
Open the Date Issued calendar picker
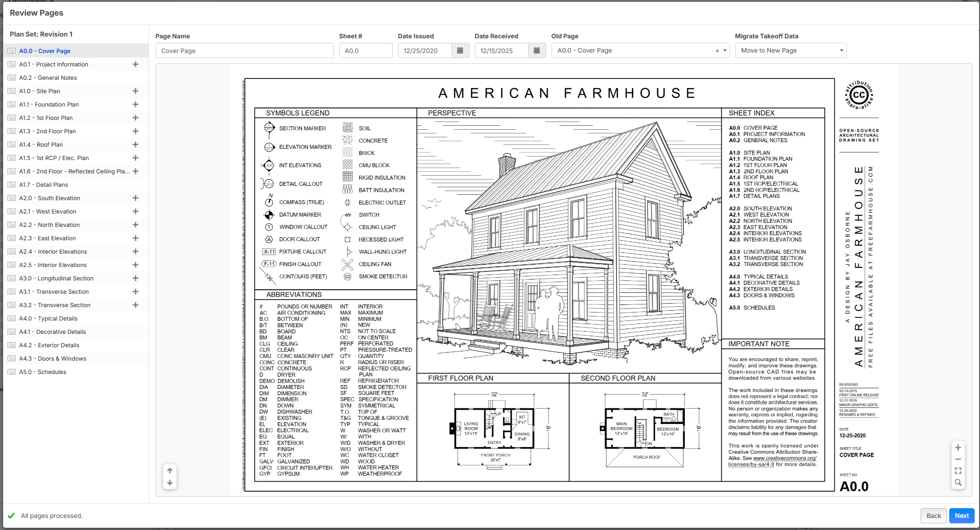[x=460, y=51]
